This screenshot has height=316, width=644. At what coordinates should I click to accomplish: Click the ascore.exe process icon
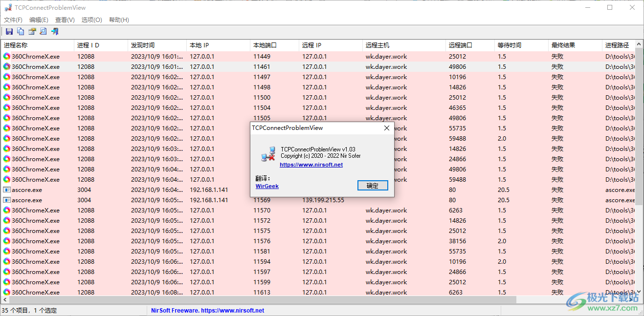(6, 190)
